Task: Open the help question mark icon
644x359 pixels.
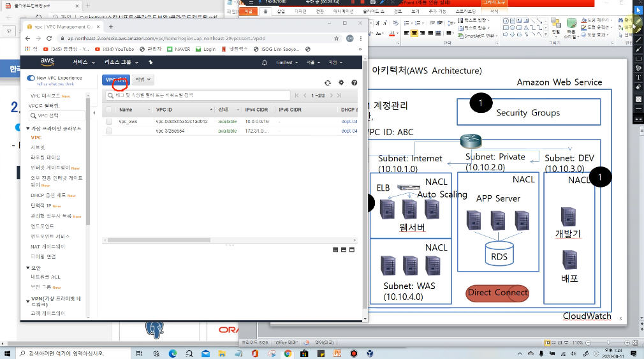Action: [354, 82]
